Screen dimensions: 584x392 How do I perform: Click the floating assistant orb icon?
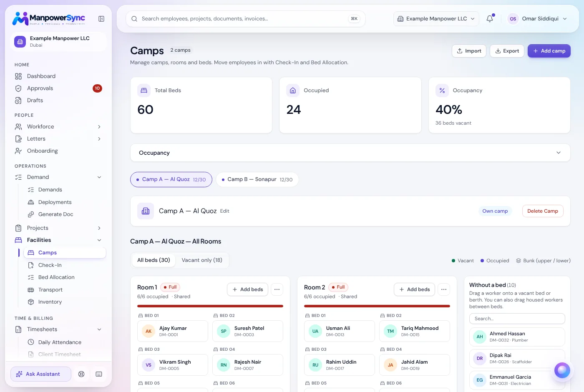coord(562,370)
